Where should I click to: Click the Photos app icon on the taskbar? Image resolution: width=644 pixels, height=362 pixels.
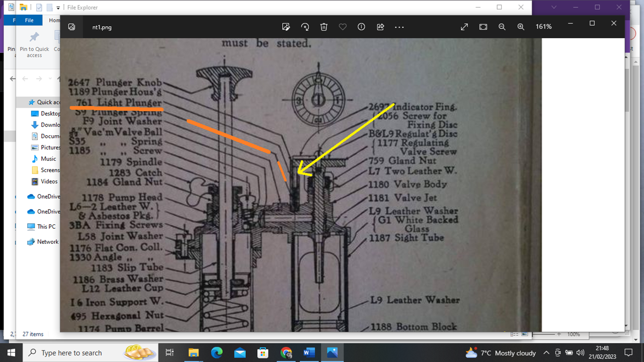[x=332, y=352]
